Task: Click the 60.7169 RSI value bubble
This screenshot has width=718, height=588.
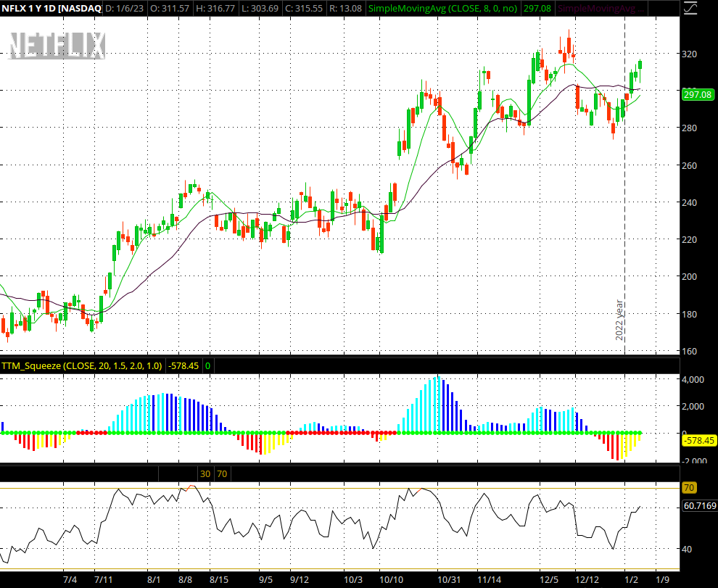Action: pos(699,506)
